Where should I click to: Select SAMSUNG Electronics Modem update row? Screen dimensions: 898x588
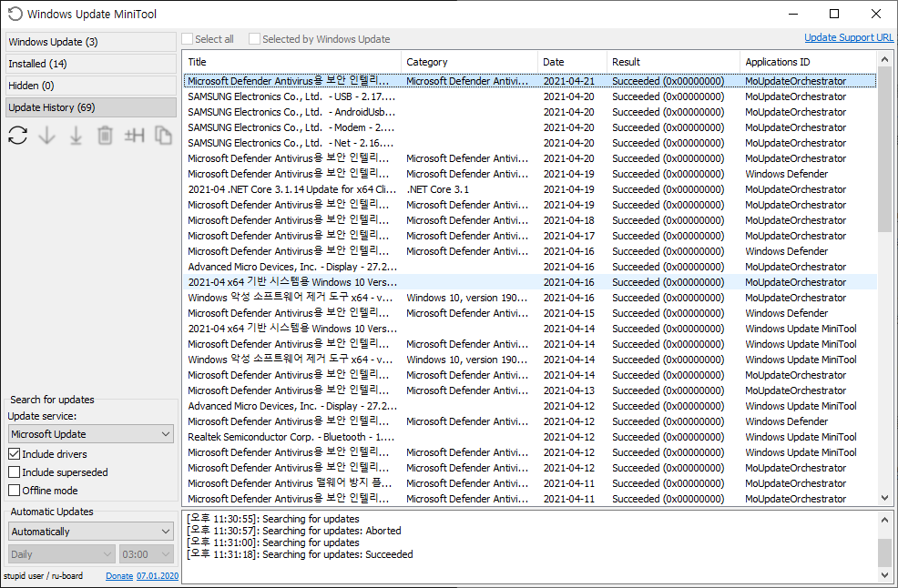pyautogui.click(x=530, y=127)
